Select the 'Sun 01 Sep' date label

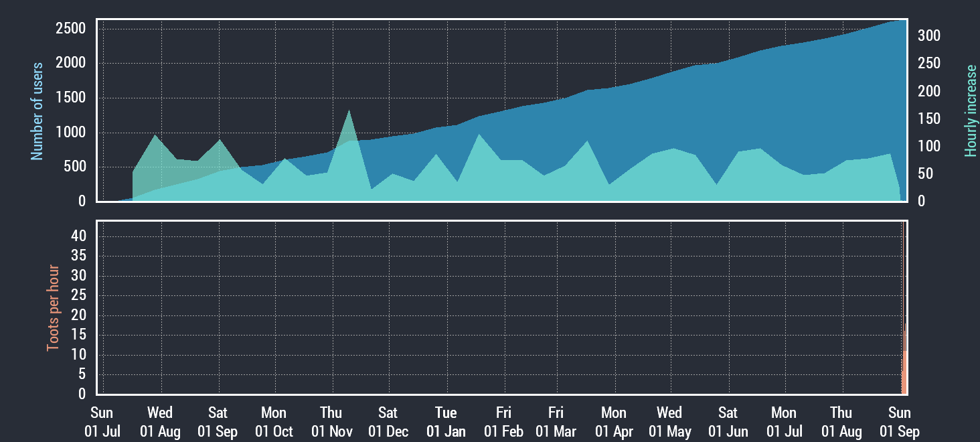point(899,422)
